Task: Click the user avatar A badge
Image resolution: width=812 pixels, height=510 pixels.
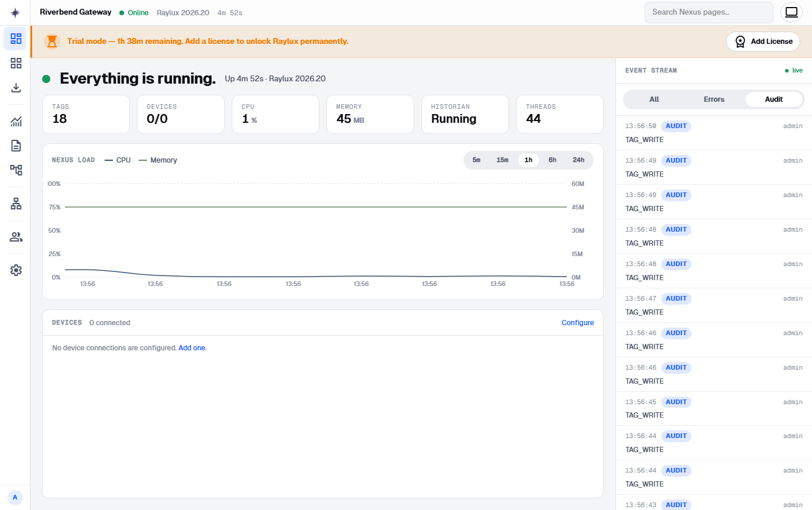Action: [x=15, y=498]
